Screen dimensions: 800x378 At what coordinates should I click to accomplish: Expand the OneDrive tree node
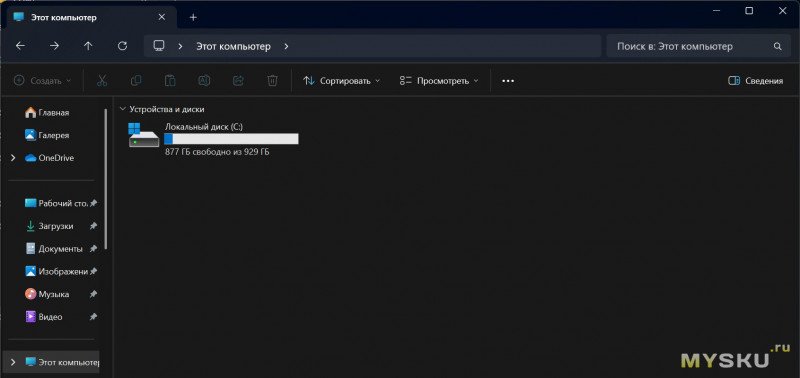pos(13,158)
